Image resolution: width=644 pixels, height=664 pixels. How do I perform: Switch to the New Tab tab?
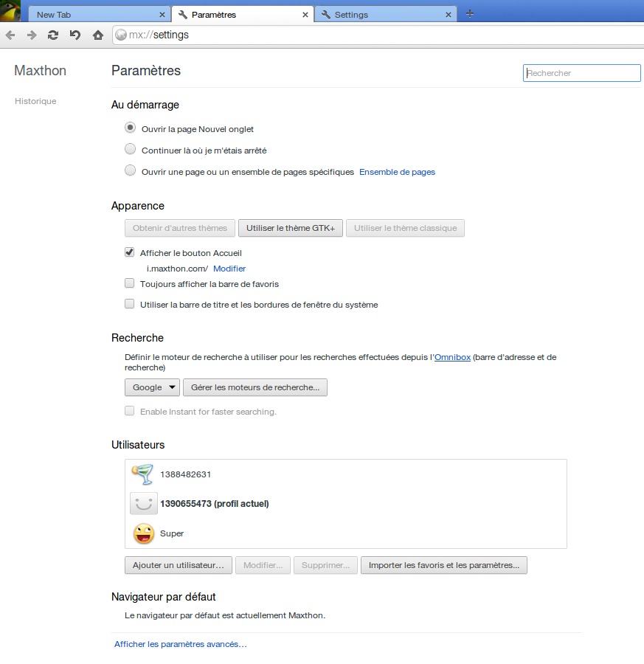pyautogui.click(x=100, y=15)
